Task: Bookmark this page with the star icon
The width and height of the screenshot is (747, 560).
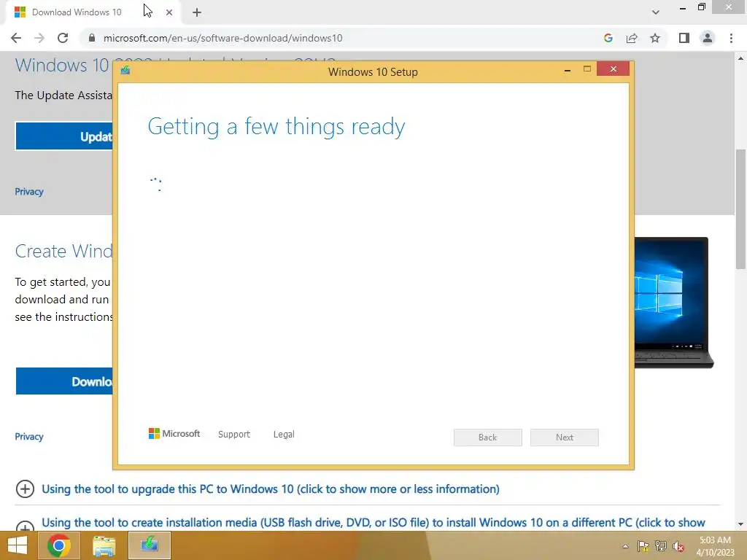Action: (x=655, y=38)
